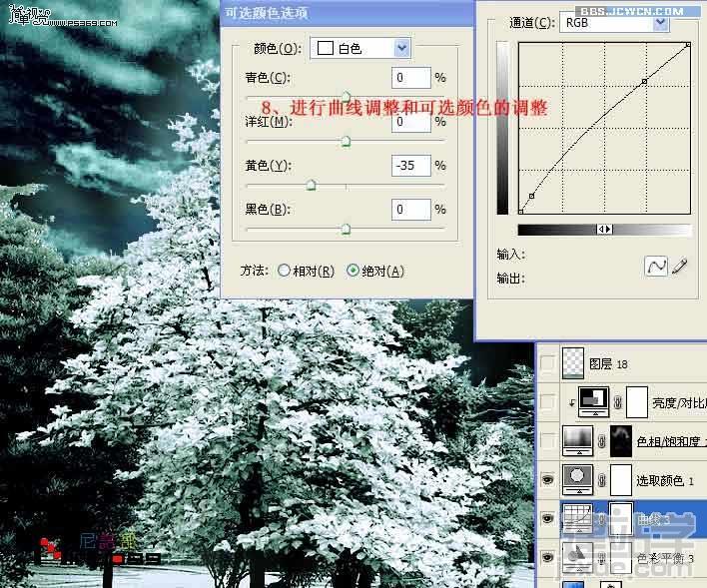Click the 色彩平衡 3 adjustment icon
This screenshot has height=588, width=707.
577,558
